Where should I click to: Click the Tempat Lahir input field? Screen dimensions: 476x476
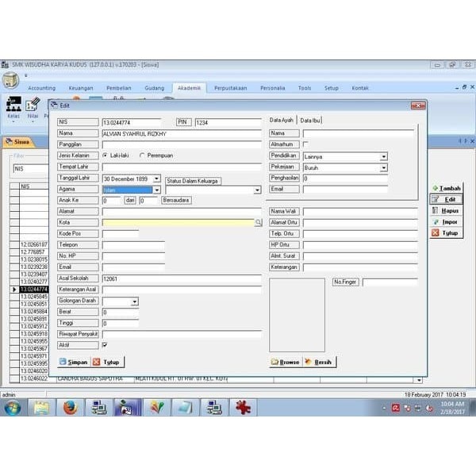point(182,167)
